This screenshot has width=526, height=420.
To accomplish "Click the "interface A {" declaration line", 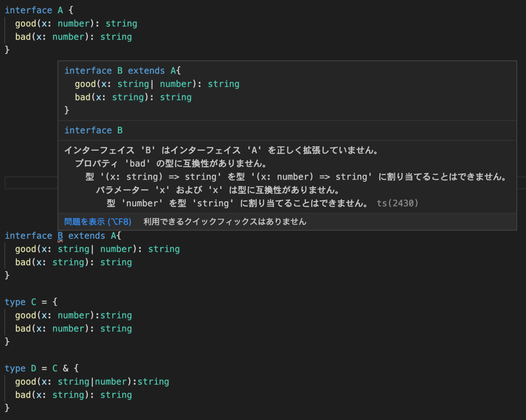I will click(39, 10).
